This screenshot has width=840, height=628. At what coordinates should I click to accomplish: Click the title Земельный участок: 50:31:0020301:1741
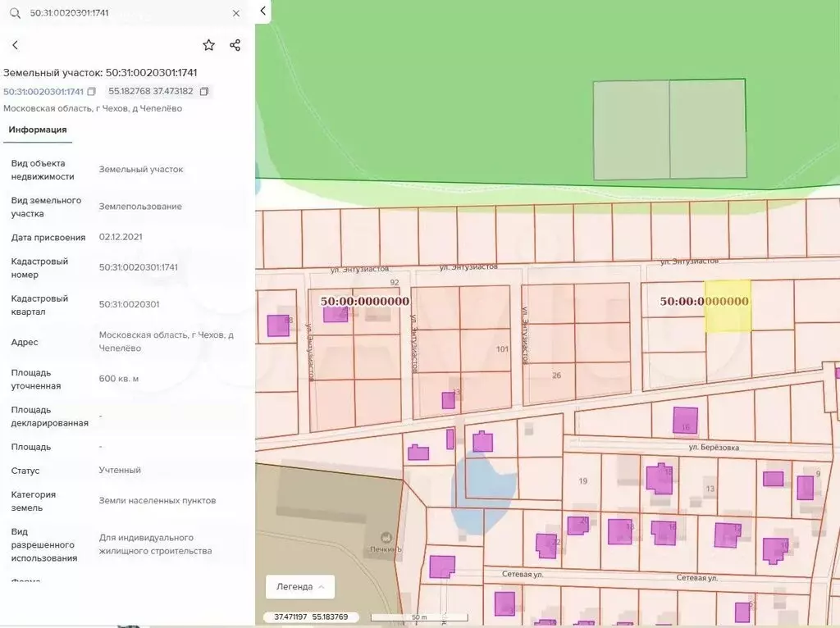[x=100, y=72]
